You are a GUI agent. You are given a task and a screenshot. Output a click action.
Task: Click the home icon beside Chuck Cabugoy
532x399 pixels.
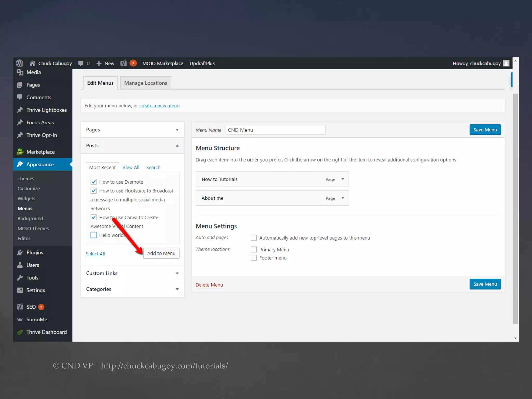tap(32, 63)
